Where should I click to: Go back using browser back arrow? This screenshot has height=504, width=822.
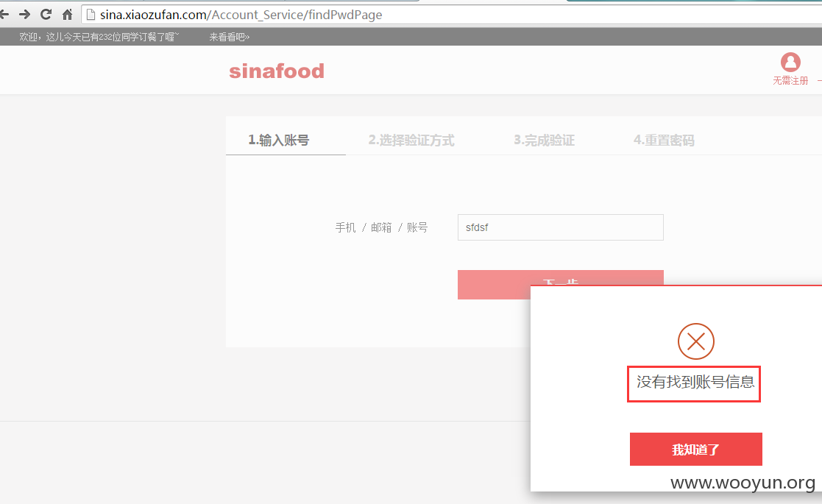pyautogui.click(x=4, y=14)
